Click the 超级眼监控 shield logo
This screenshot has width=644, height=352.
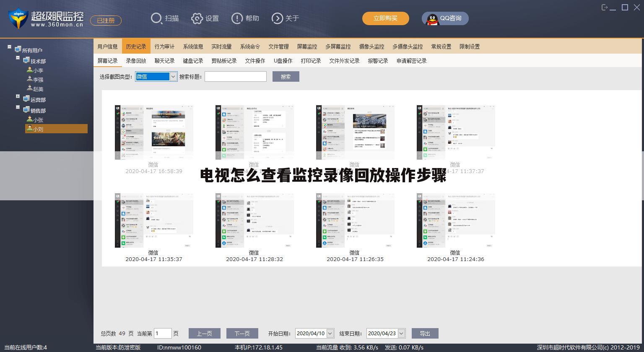(18, 18)
